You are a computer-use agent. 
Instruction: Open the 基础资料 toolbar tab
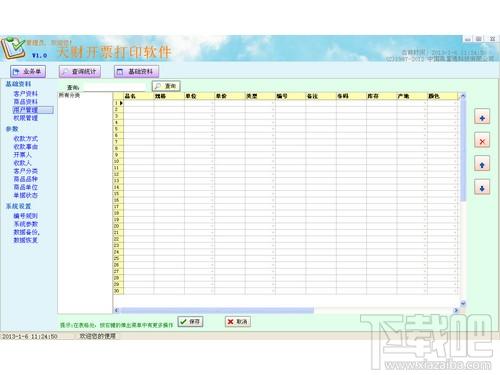click(x=136, y=71)
